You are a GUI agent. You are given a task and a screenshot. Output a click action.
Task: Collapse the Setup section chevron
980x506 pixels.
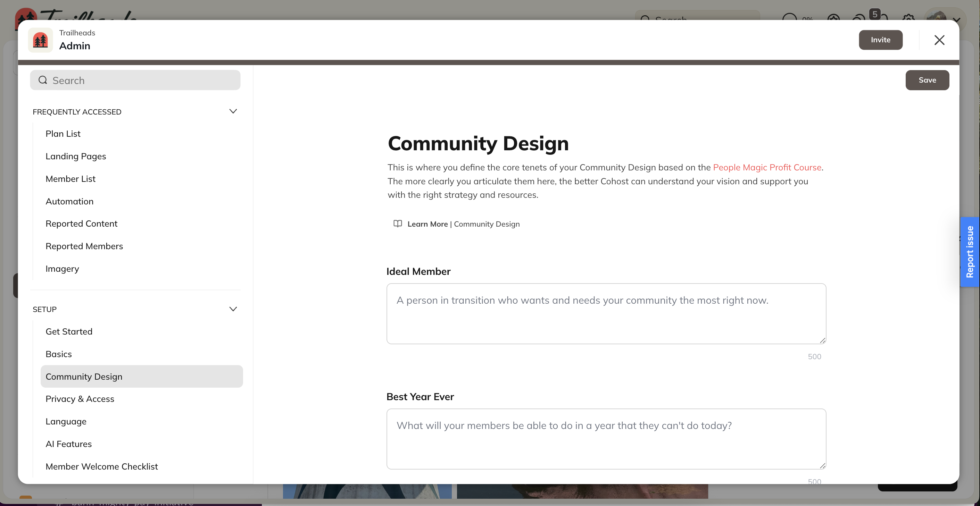[x=233, y=309]
